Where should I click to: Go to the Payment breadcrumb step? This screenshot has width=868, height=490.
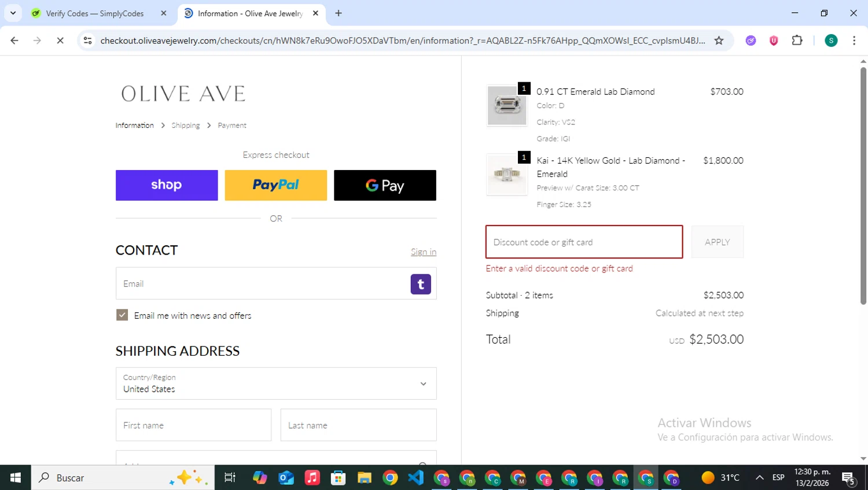[232, 126]
